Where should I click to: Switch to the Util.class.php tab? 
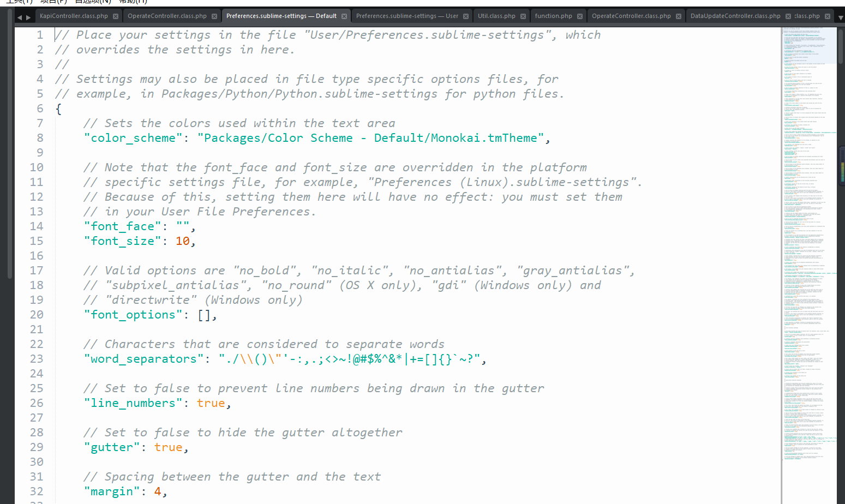point(496,16)
